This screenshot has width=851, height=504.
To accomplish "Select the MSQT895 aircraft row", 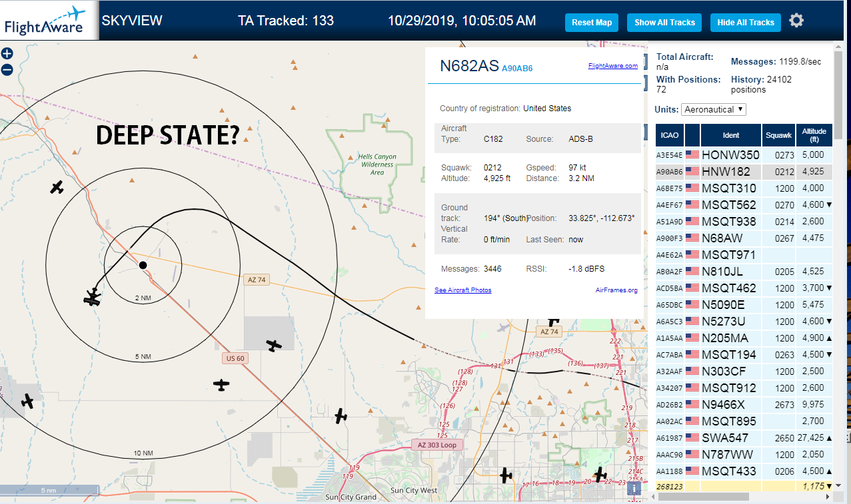I will [x=744, y=421].
